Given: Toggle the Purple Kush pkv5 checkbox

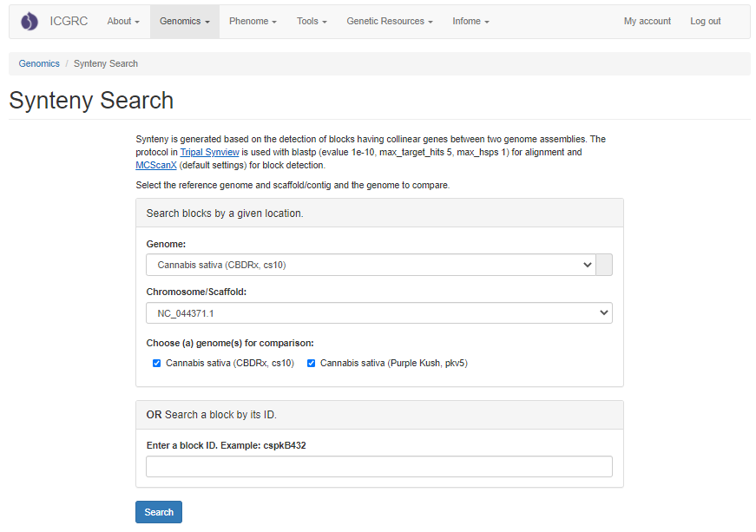Looking at the screenshot, I should click(x=312, y=364).
